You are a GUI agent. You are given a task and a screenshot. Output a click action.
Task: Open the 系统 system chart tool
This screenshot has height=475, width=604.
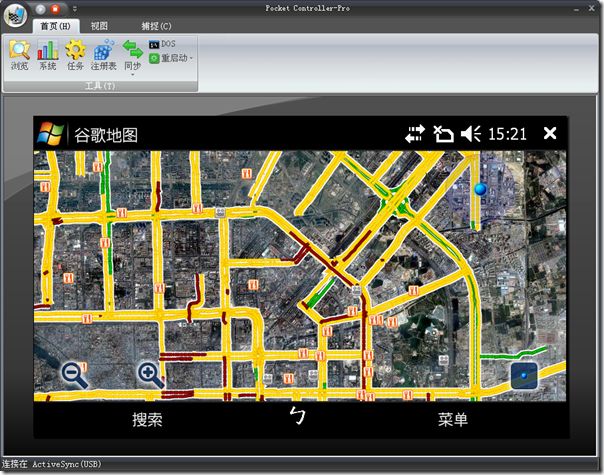click(48, 54)
